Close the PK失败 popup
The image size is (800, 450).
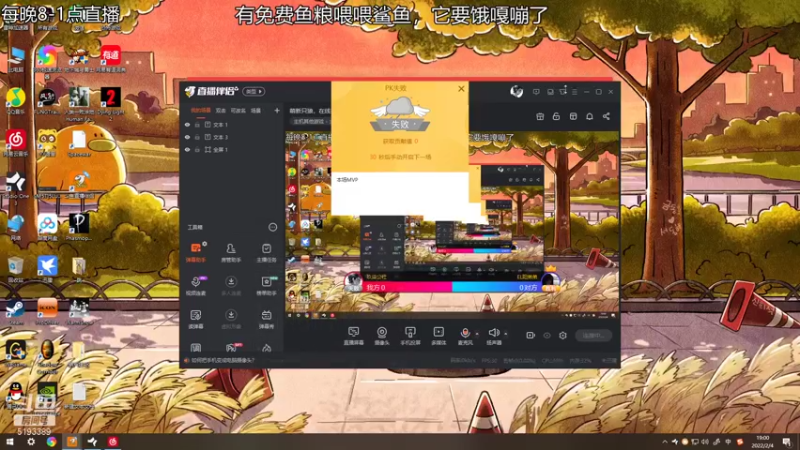pyautogui.click(x=461, y=88)
